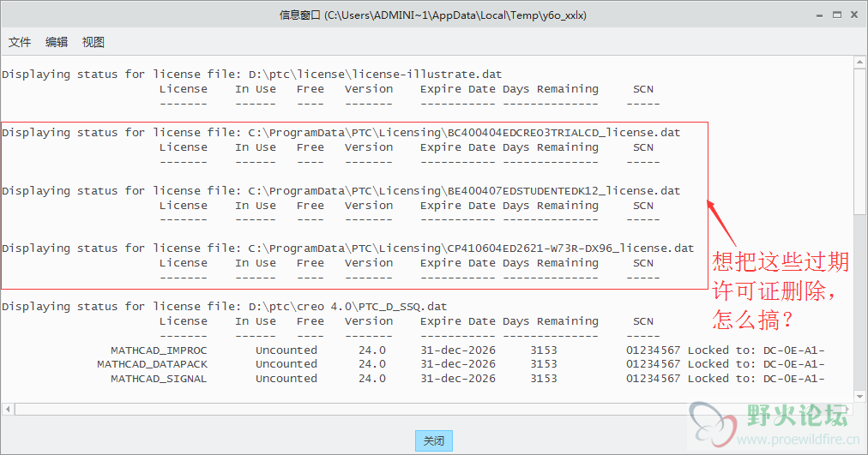Click the vertical scrollbar down arrow

[x=859, y=397]
